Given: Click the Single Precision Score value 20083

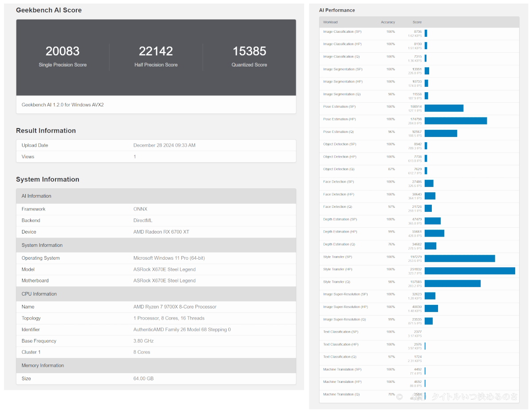Looking at the screenshot, I should pos(63,51).
